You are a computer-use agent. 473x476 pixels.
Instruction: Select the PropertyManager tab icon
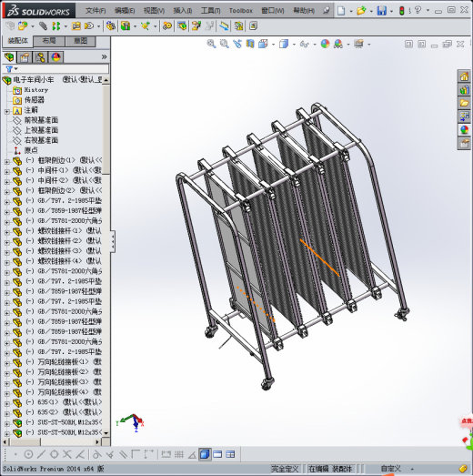click(25, 57)
